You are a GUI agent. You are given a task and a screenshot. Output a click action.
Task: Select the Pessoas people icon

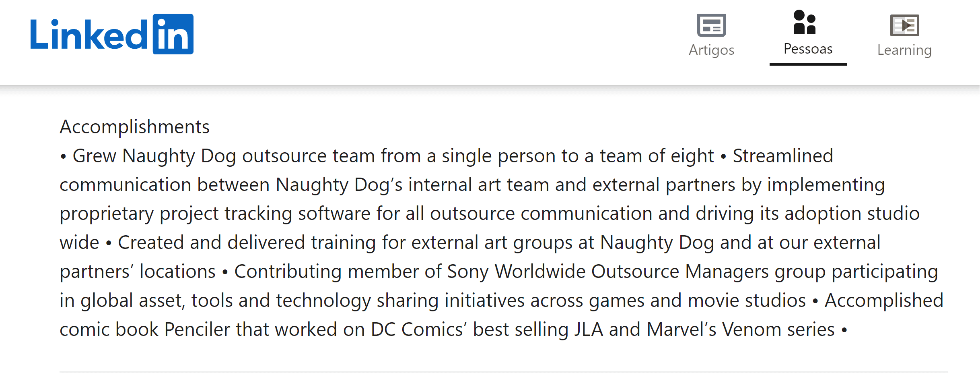pyautogui.click(x=805, y=22)
